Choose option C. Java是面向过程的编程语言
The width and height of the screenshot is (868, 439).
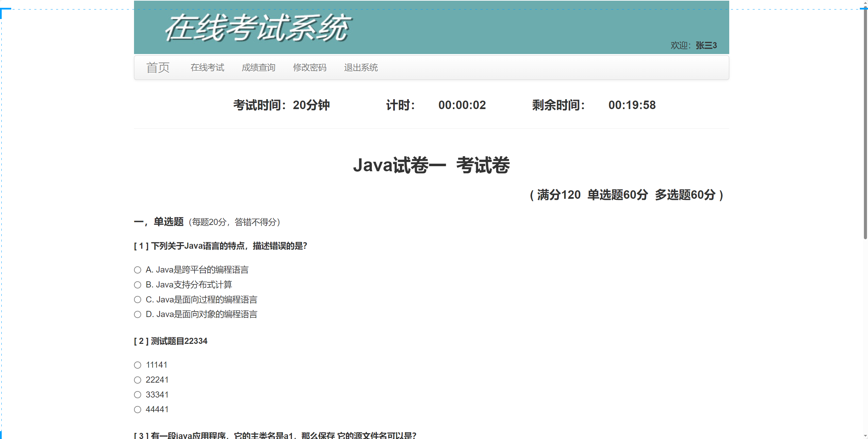coord(137,300)
